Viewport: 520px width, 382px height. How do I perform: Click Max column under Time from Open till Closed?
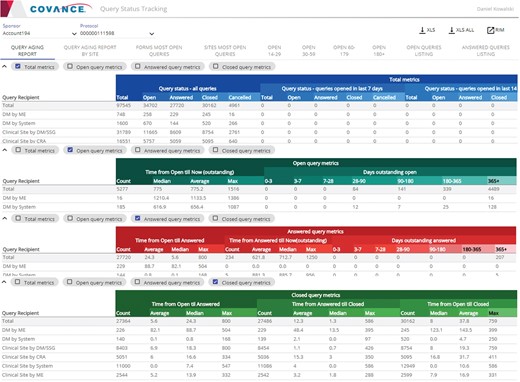tap(494, 313)
